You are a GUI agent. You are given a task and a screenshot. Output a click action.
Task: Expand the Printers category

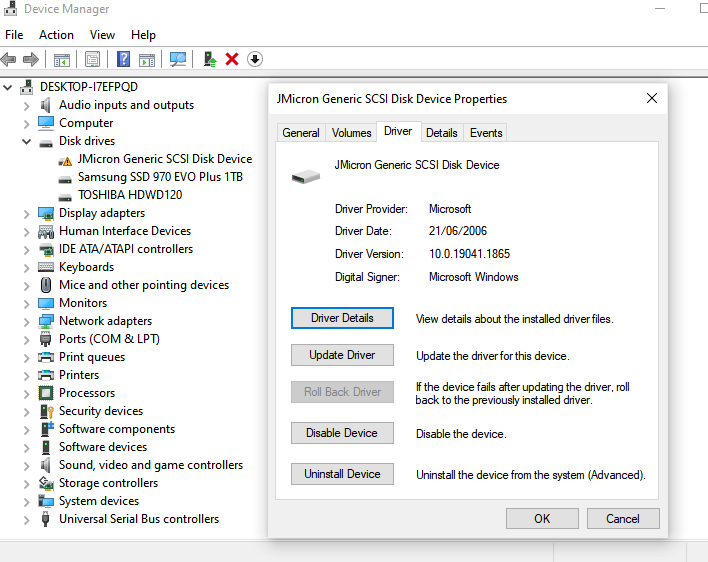click(27, 376)
